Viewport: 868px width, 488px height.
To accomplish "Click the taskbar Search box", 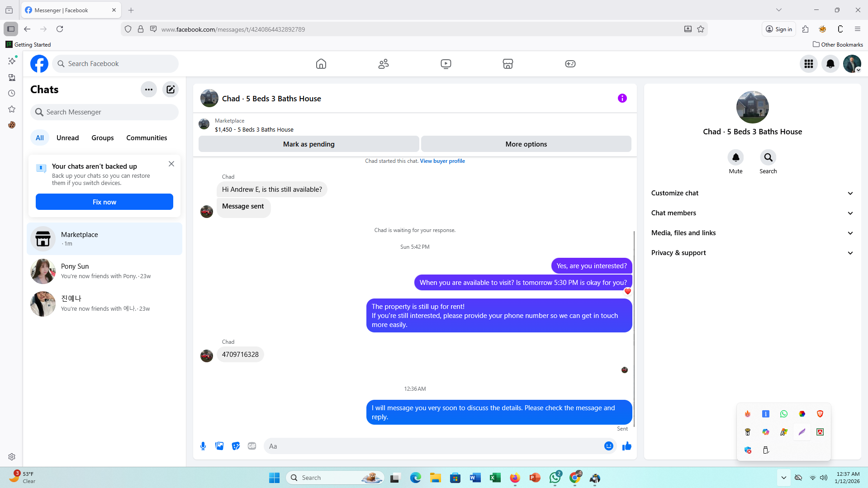I will [335, 478].
